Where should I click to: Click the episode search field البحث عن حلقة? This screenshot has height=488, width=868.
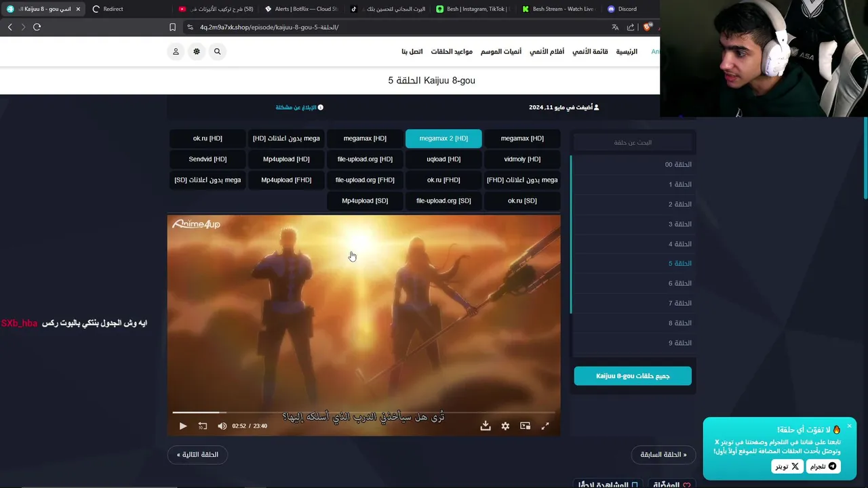click(633, 142)
